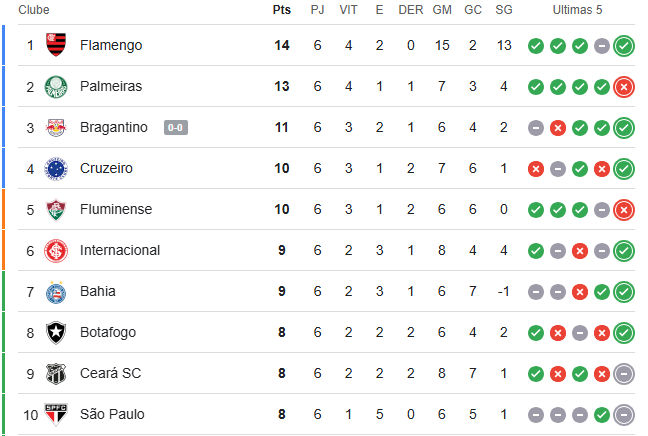The height and width of the screenshot is (436, 648).
Task: Click the SG column header
Action: tap(504, 10)
